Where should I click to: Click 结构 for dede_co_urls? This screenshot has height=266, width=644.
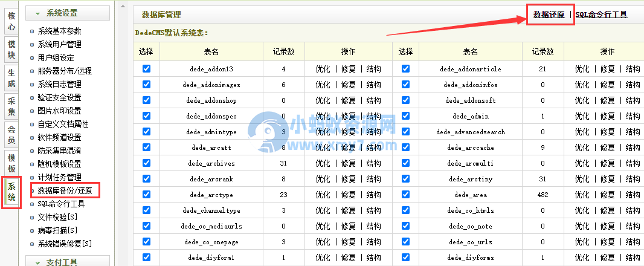(633, 242)
